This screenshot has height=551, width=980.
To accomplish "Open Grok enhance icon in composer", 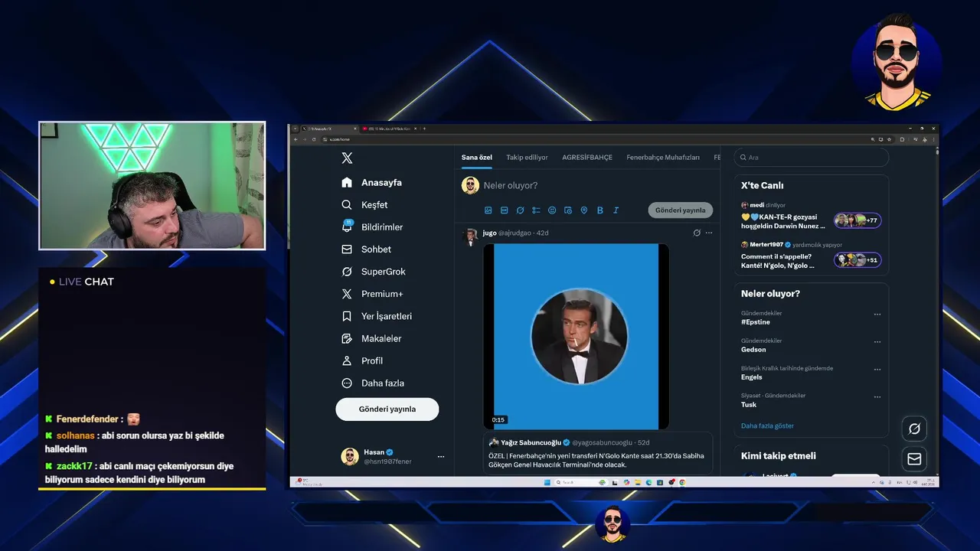I will [x=520, y=210].
